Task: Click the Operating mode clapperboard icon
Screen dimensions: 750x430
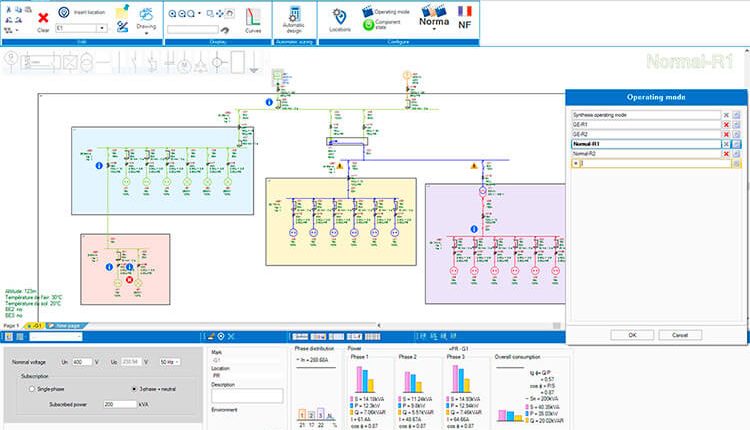Action: tap(367, 11)
